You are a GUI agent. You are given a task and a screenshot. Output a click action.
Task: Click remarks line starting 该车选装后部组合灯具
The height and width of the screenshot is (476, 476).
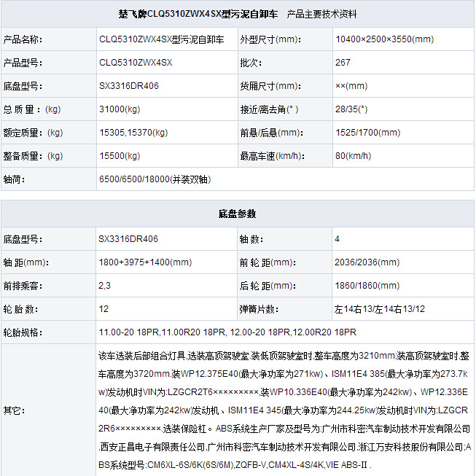pos(284,356)
